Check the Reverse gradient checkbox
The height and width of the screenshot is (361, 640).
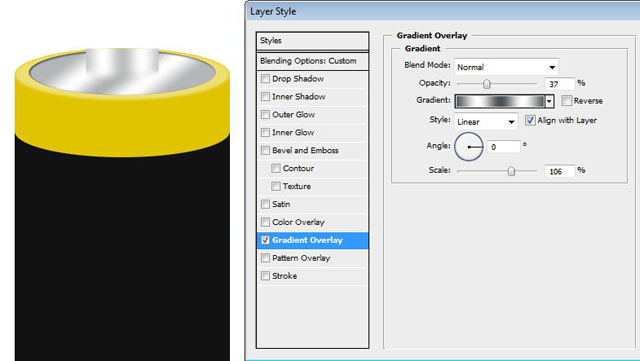point(567,100)
